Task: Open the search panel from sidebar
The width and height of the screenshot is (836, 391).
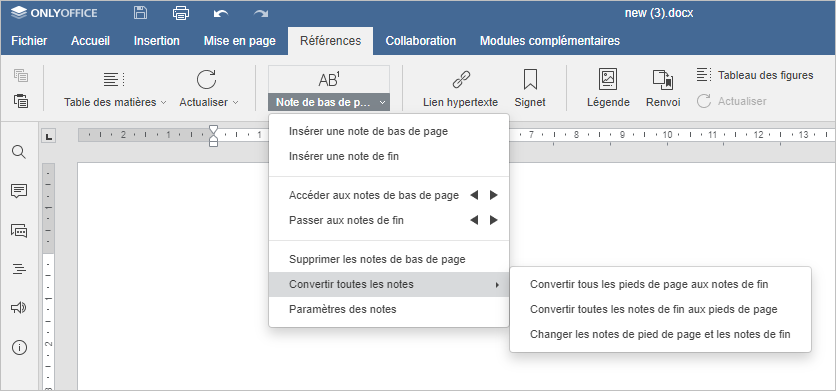Action: (x=19, y=153)
